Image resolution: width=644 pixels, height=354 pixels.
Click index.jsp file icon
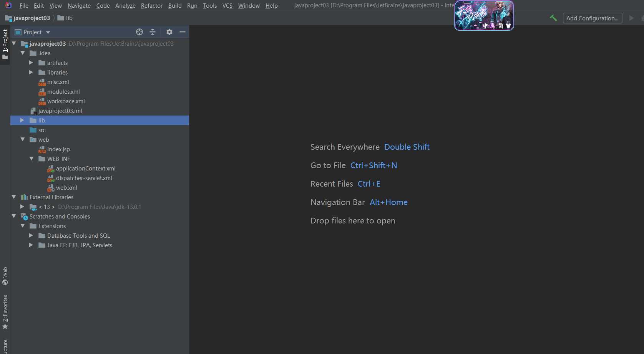(42, 149)
